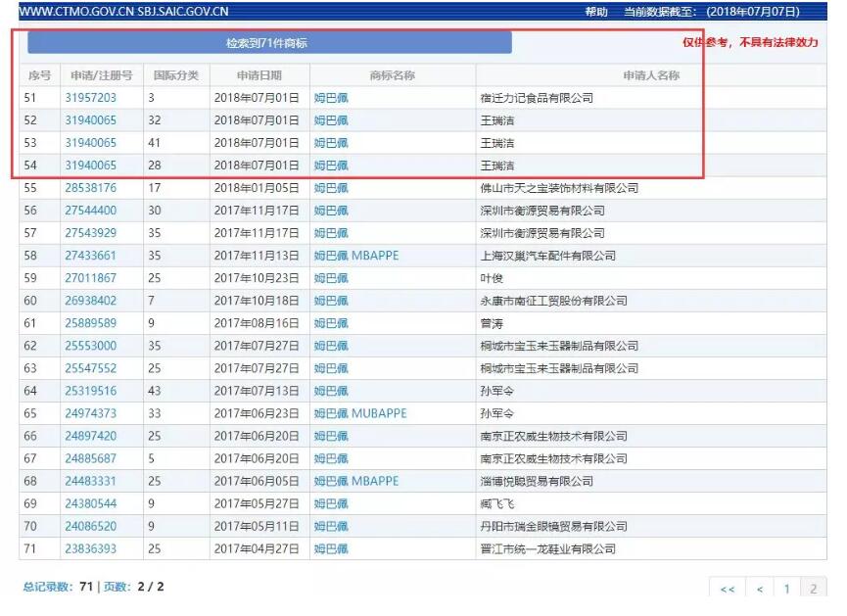This screenshot has width=847, height=616.
Task: Open 31940065 link in row 54
Action: click(91, 166)
